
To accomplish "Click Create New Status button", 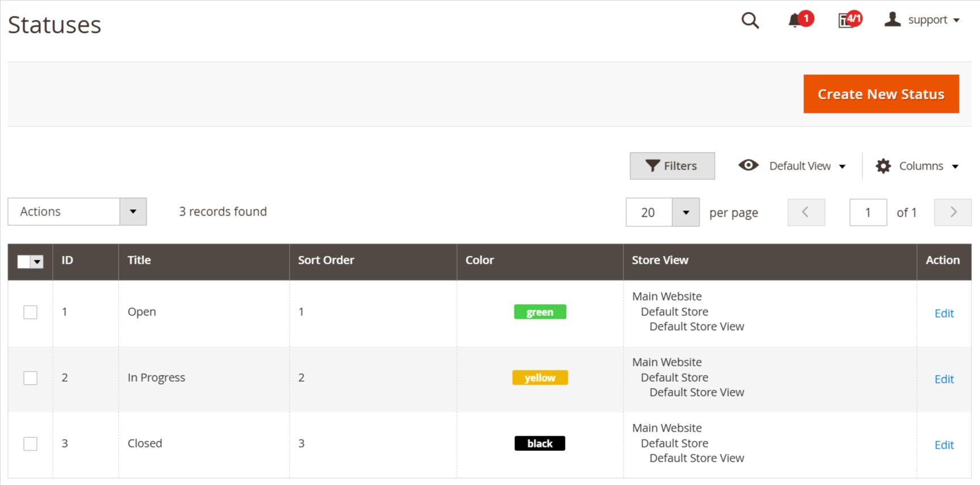I will (881, 94).
